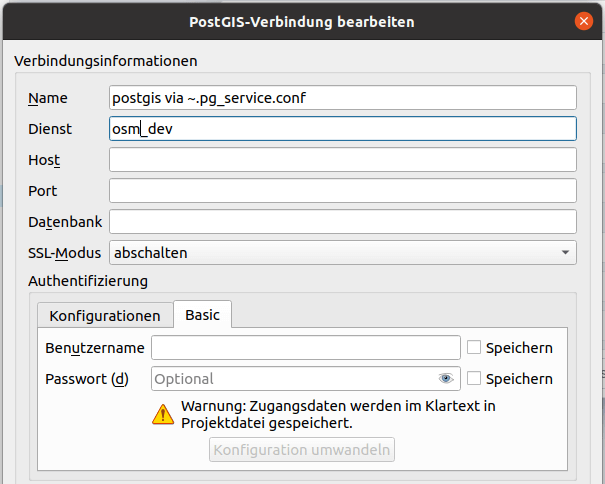Select the empty Host input field

coord(342,160)
